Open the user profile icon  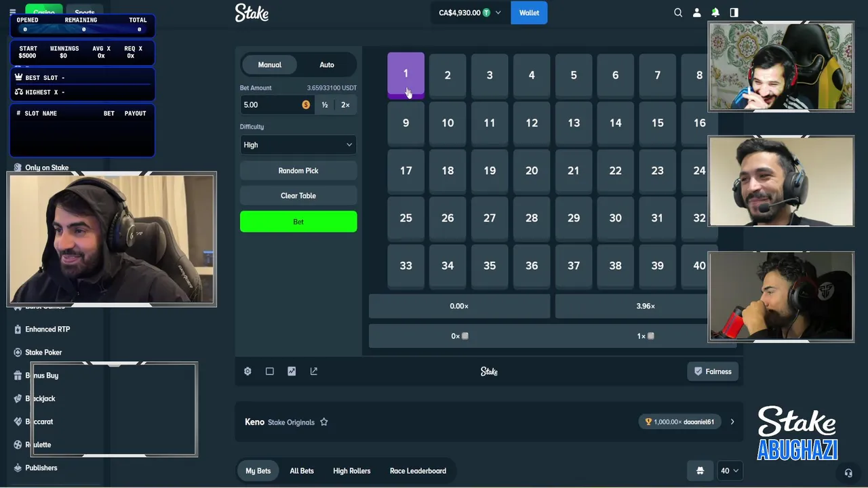[x=696, y=12]
